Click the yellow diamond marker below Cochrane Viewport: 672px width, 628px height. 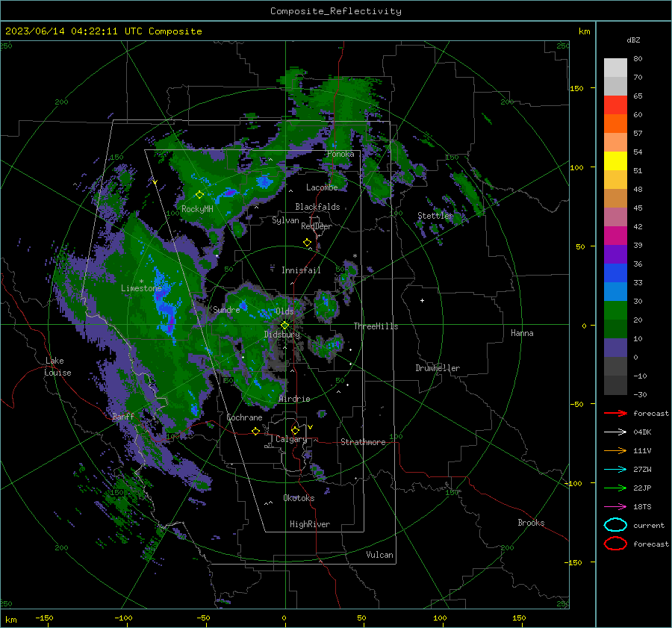255,431
